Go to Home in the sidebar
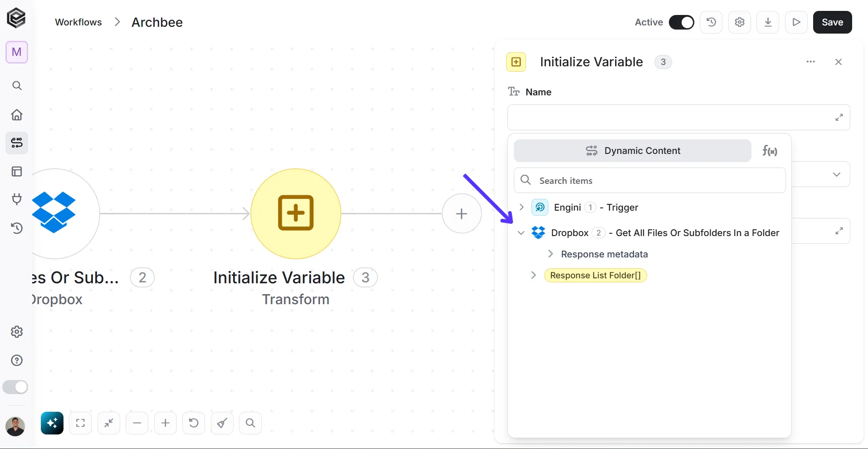The width and height of the screenshot is (868, 449). pyautogui.click(x=17, y=115)
